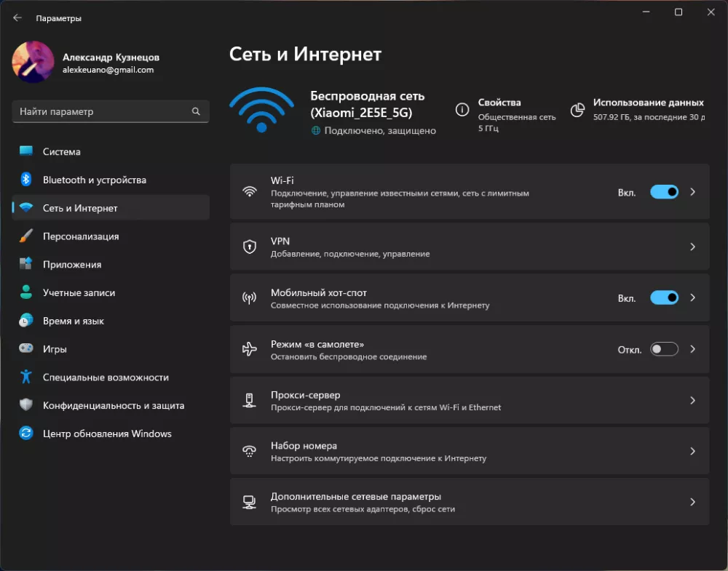
Task: Open Использование данных details
Action: point(648,103)
